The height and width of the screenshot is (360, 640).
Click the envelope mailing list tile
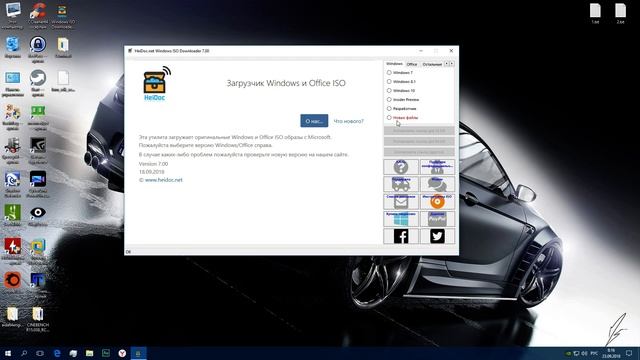click(x=401, y=202)
